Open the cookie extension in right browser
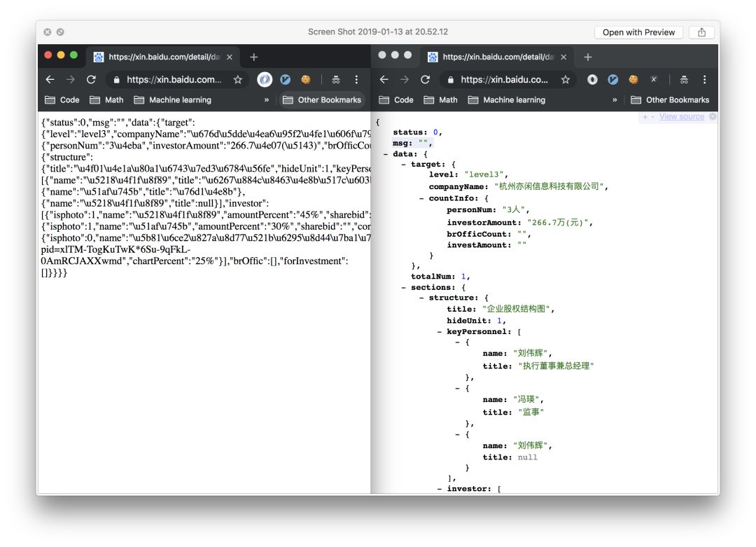The image size is (756, 547). (633, 80)
